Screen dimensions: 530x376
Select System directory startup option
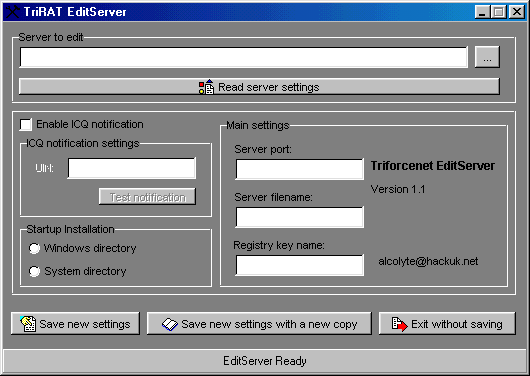click(34, 271)
